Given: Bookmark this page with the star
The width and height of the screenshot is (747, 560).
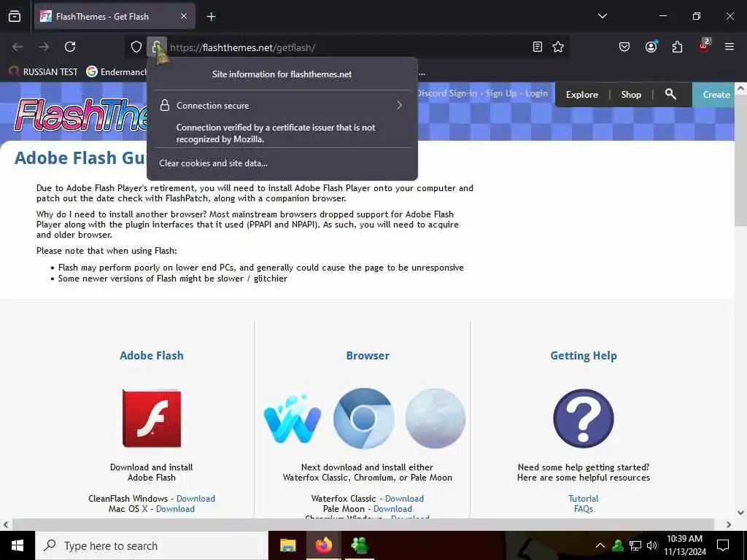Looking at the screenshot, I should coord(558,47).
